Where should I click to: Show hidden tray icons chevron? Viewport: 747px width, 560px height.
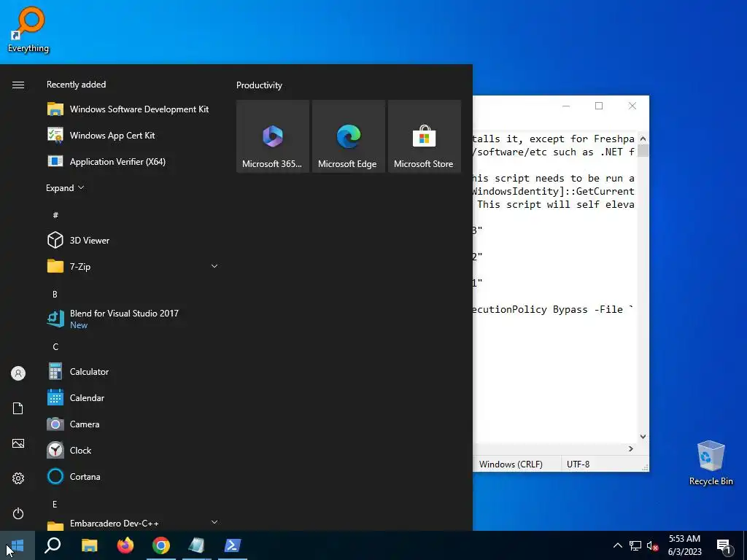point(617,545)
